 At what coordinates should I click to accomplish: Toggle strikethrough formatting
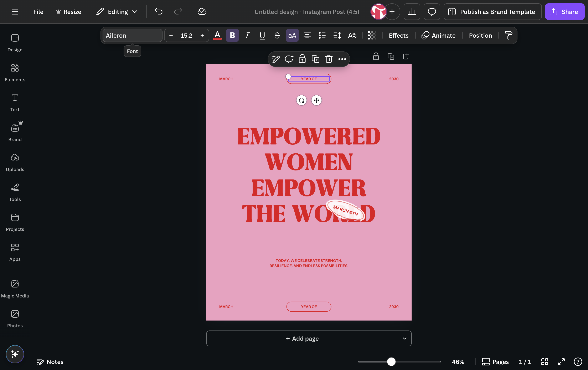pos(277,35)
